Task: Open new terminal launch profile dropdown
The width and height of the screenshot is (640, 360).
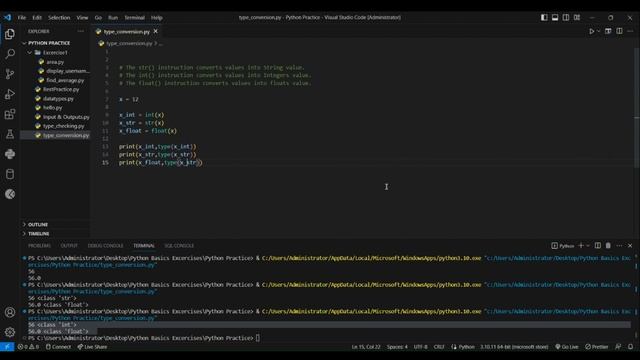Action: 588,246
